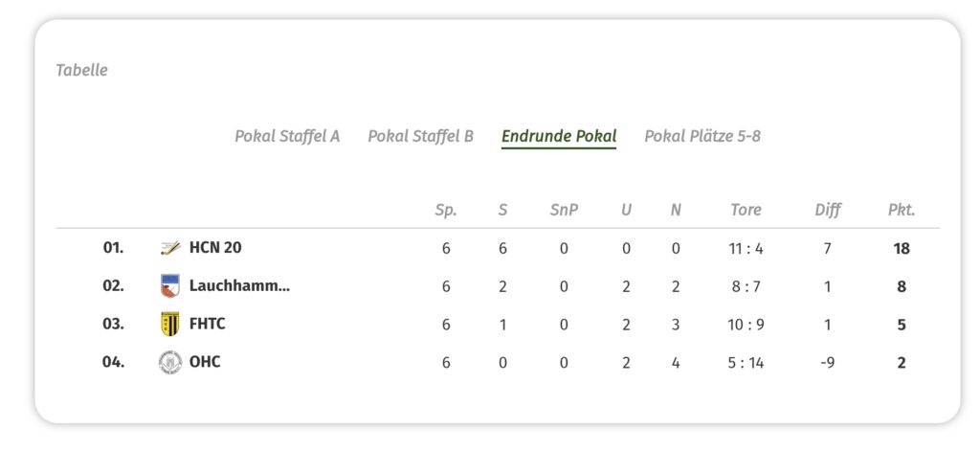
Task: Click the Pkt. column header
Action: pos(902,210)
